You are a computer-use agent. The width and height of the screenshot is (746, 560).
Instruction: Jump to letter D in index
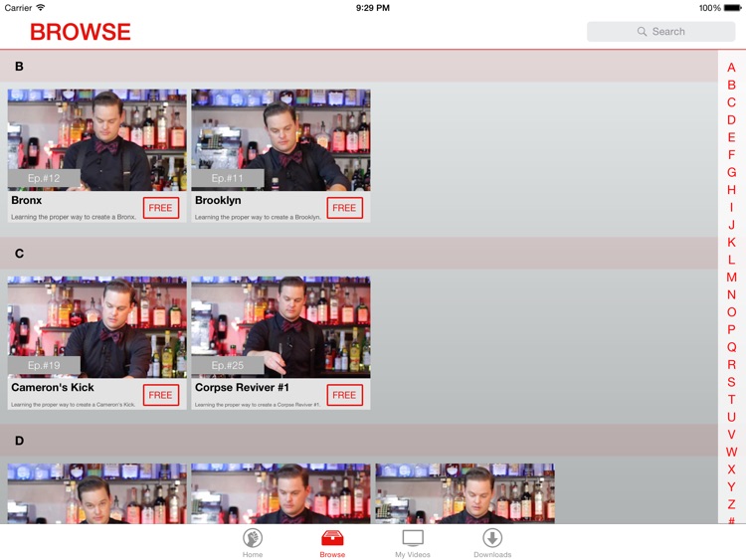731,120
